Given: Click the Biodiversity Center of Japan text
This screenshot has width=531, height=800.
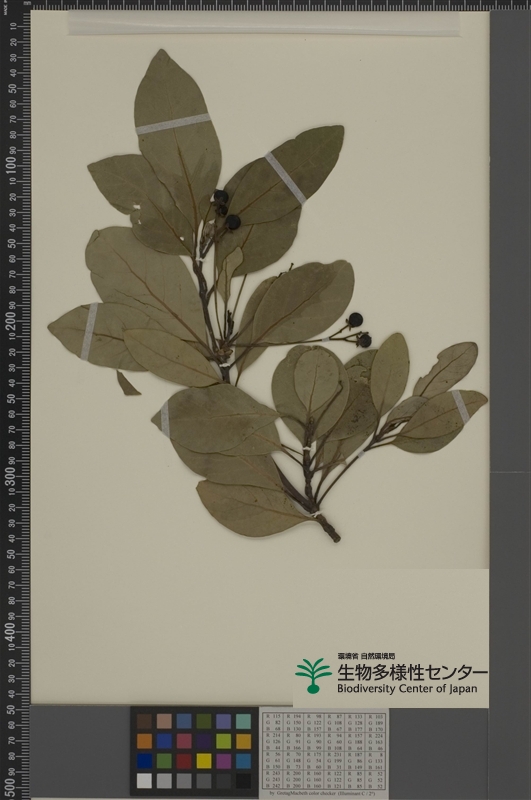Looking at the screenshot, I should pos(407,688).
